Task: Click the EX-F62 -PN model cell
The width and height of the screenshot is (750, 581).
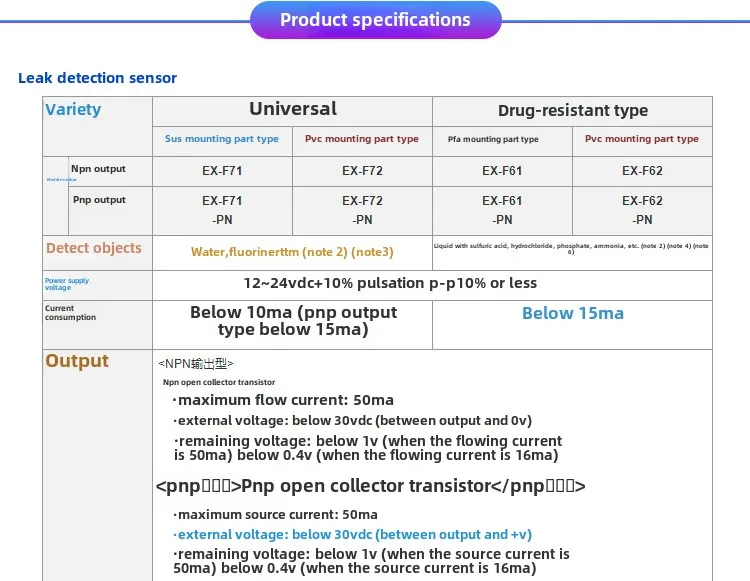Action: click(x=642, y=210)
